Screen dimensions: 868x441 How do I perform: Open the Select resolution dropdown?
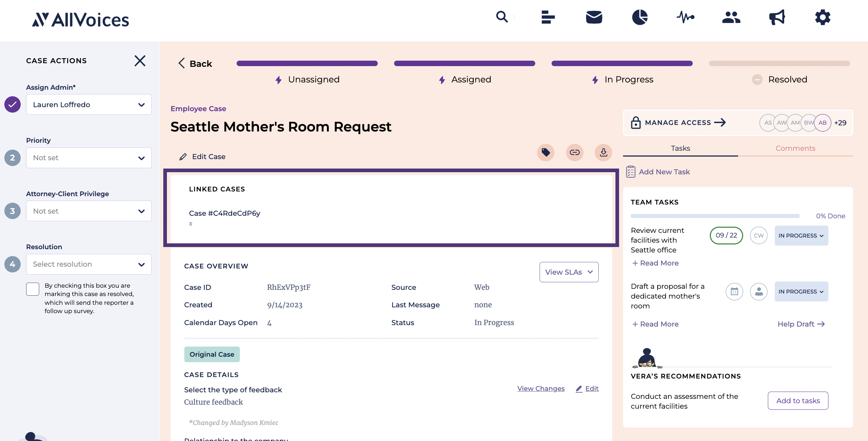(x=89, y=264)
